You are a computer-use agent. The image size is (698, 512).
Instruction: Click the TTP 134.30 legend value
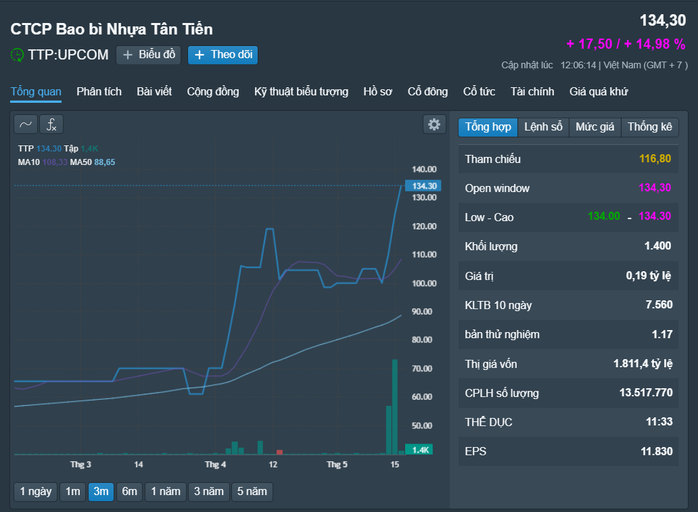pyautogui.click(x=49, y=148)
